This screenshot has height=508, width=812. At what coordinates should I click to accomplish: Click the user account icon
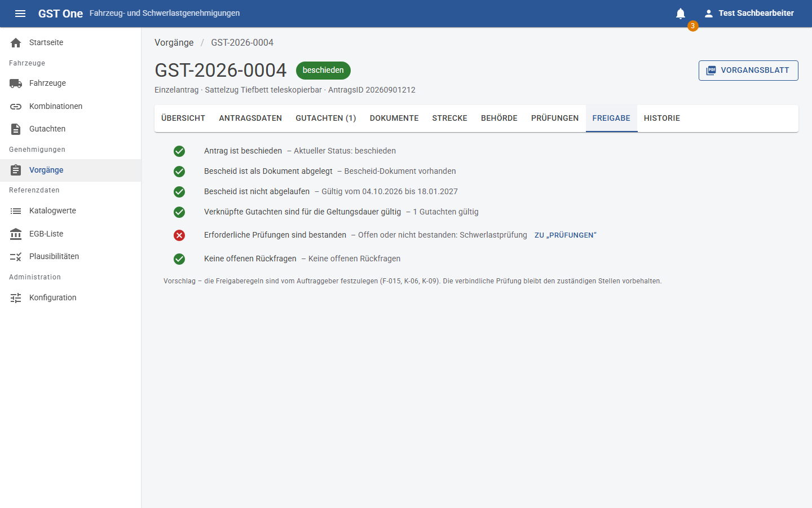[709, 14]
